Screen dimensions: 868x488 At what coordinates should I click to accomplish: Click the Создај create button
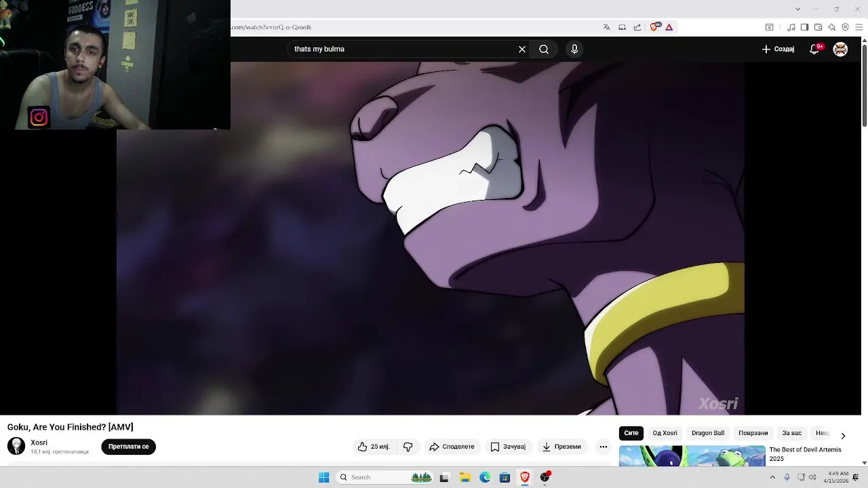click(x=778, y=49)
